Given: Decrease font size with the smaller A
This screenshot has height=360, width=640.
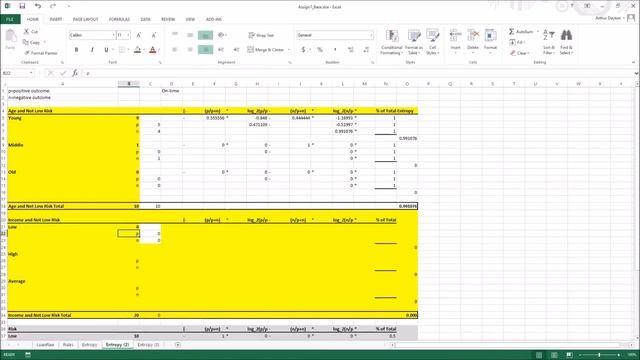Looking at the screenshot, I should point(153,36).
